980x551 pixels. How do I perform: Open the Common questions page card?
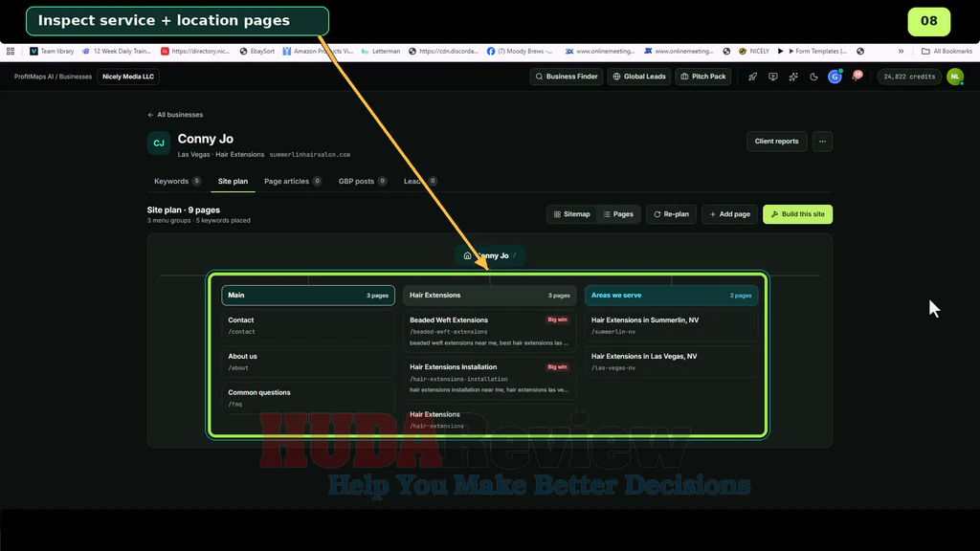(x=308, y=398)
